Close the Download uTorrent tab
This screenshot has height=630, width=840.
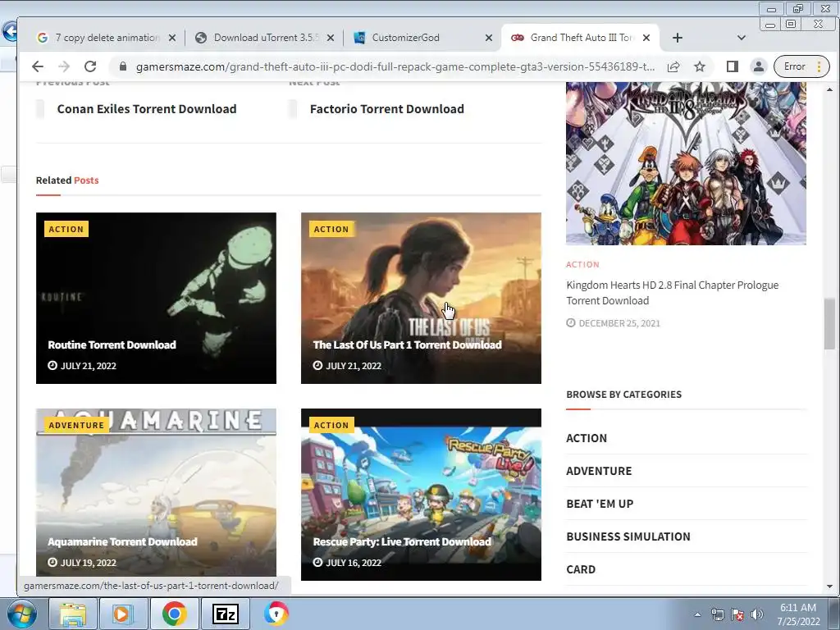tap(331, 38)
